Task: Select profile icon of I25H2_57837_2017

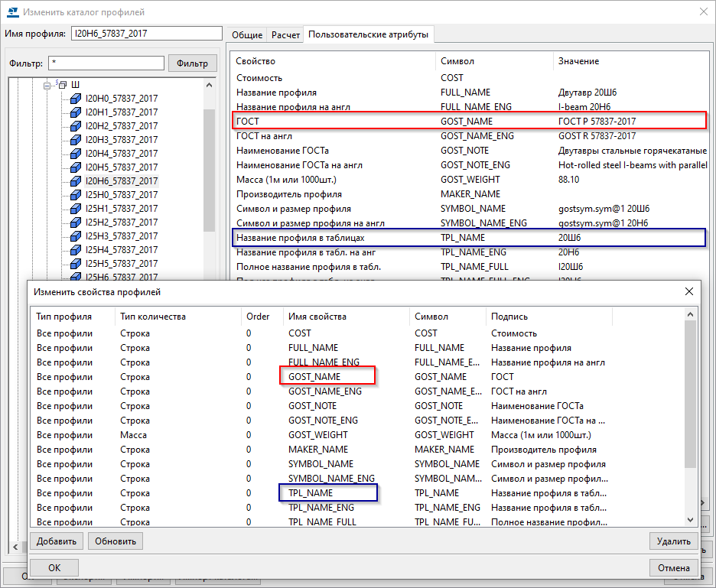Action: pyautogui.click(x=76, y=223)
